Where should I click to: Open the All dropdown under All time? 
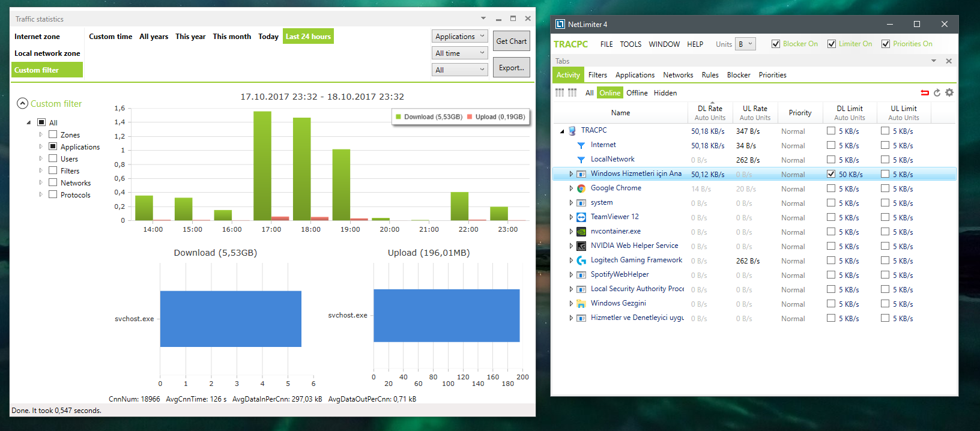(460, 70)
